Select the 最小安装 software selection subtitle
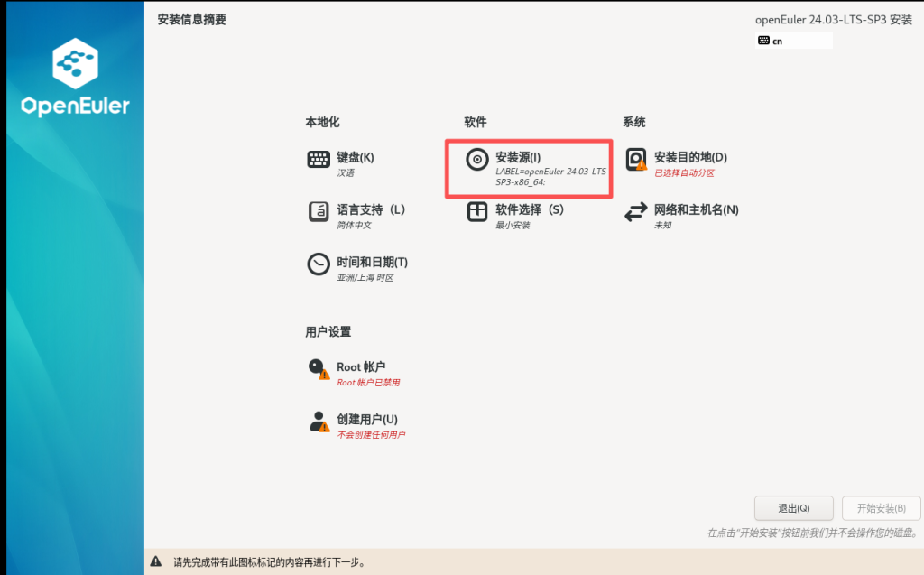The image size is (924, 575). (513, 225)
